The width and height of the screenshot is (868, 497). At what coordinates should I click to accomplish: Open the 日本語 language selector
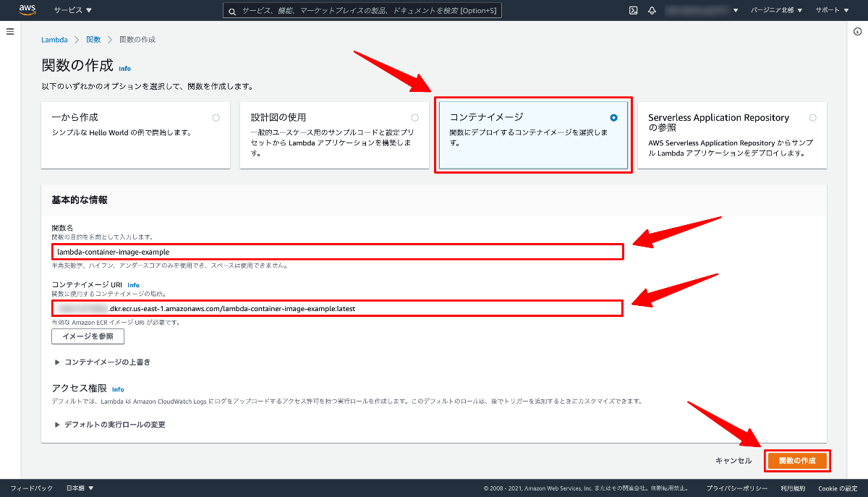click(80, 488)
